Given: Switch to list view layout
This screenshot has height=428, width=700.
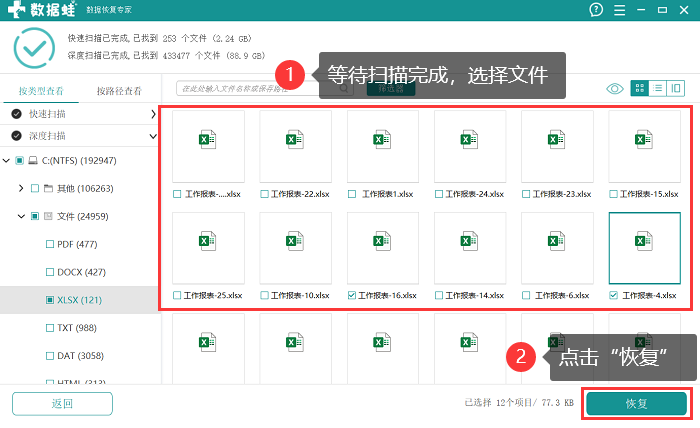Looking at the screenshot, I should point(657,88).
